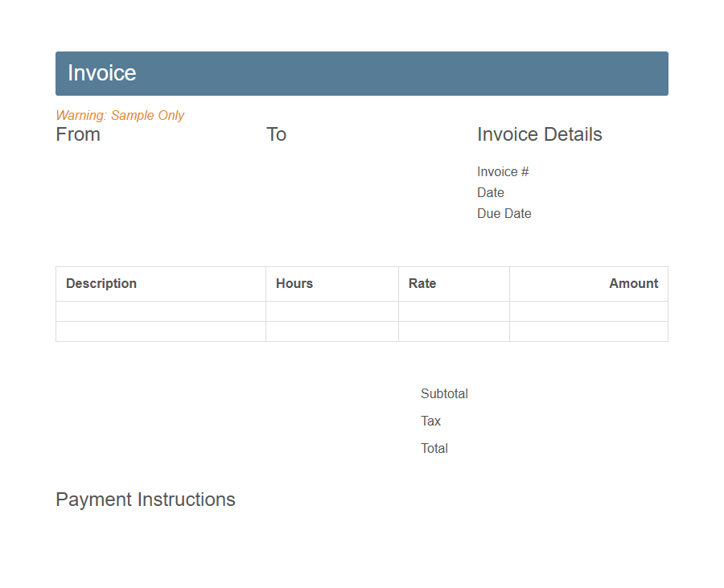
Task: Click the first Description row cell
Action: pos(161,311)
